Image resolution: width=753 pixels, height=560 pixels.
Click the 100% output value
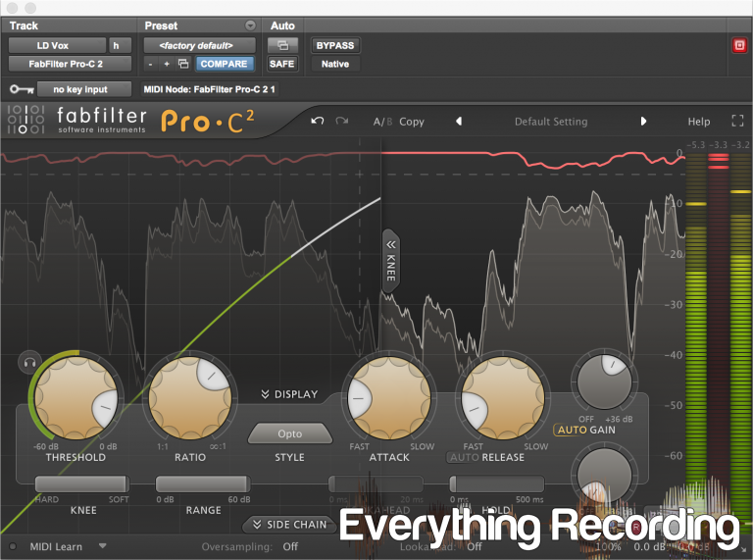click(608, 546)
